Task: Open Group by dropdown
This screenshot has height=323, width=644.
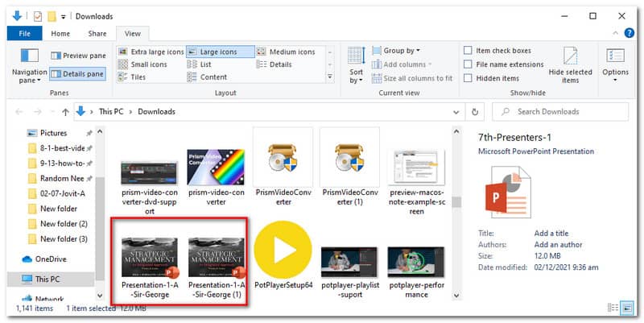Action: click(x=396, y=51)
